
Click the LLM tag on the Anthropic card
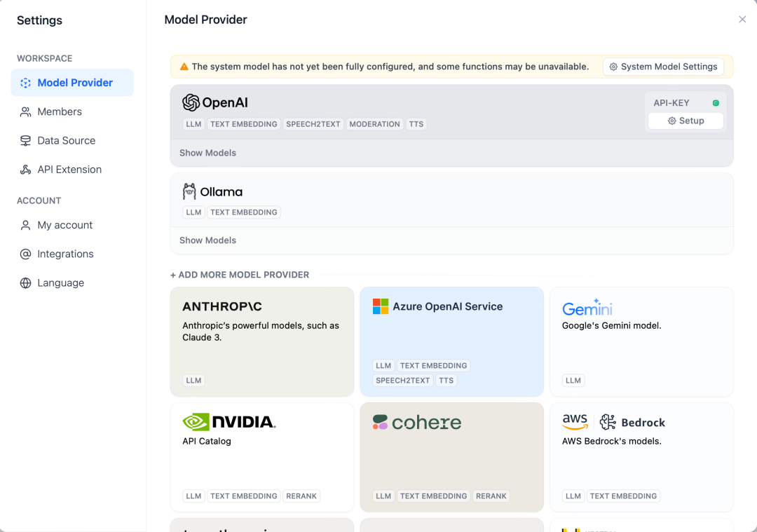click(193, 381)
